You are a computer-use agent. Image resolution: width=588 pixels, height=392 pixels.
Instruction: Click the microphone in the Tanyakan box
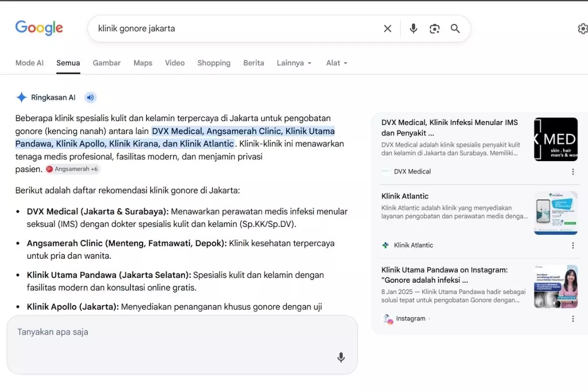coord(341,358)
